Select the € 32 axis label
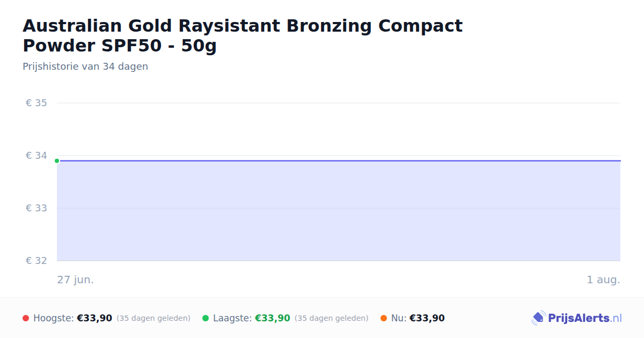644x338 pixels. tap(36, 261)
